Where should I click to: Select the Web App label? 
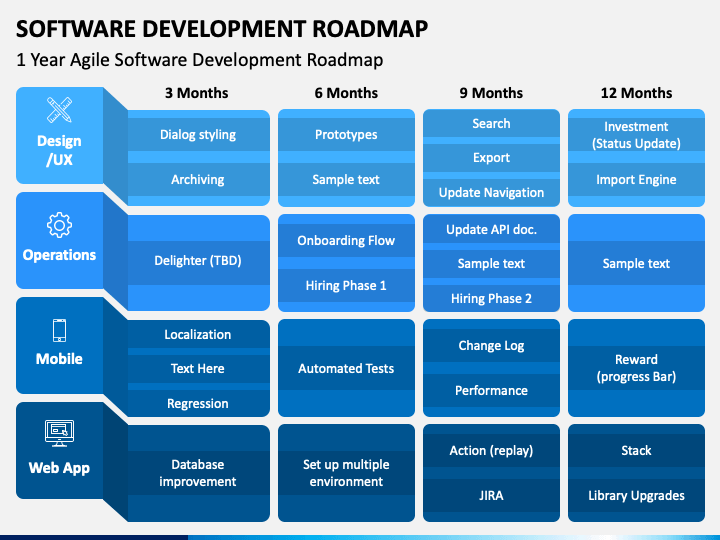pyautogui.click(x=59, y=468)
